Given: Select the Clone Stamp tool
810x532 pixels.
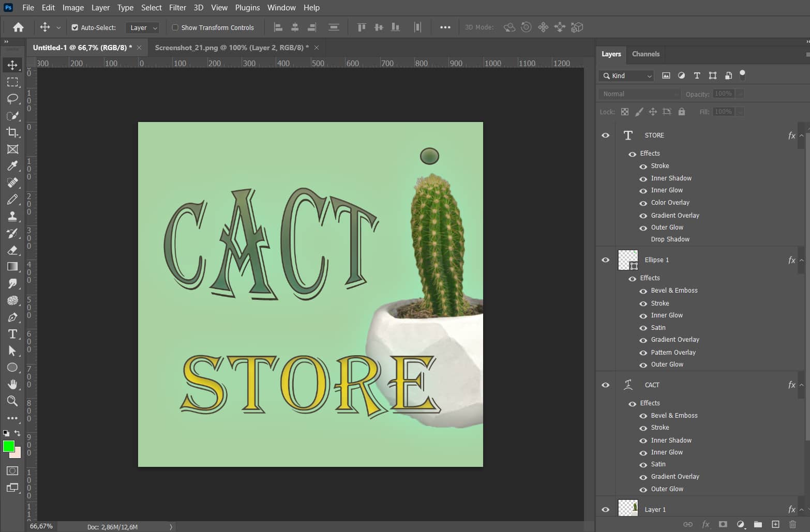Looking at the screenshot, I should 12,216.
